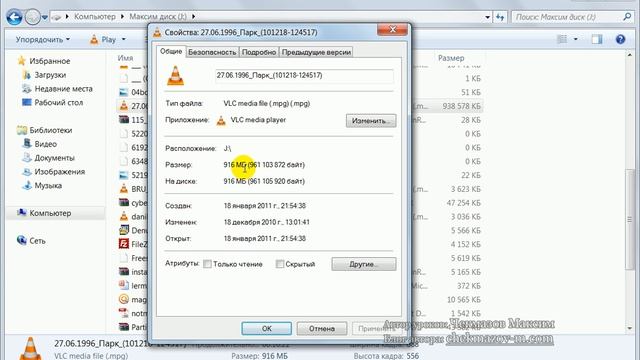Click Максим диск (J:) breadcrumb segment
Viewport: 640px width, 360px height.
(158, 17)
